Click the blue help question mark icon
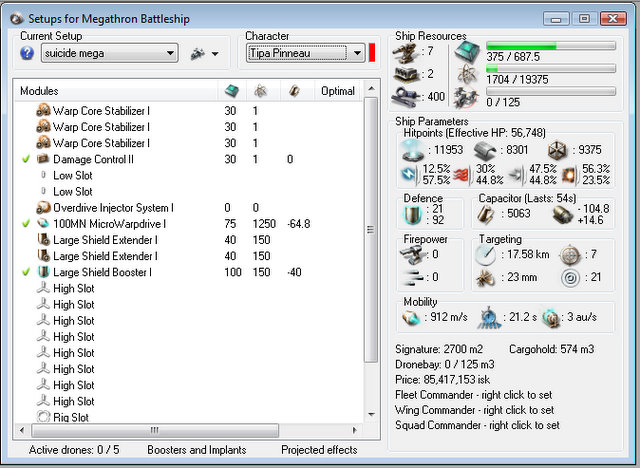Image resolution: width=640 pixels, height=468 pixels. tap(27, 53)
